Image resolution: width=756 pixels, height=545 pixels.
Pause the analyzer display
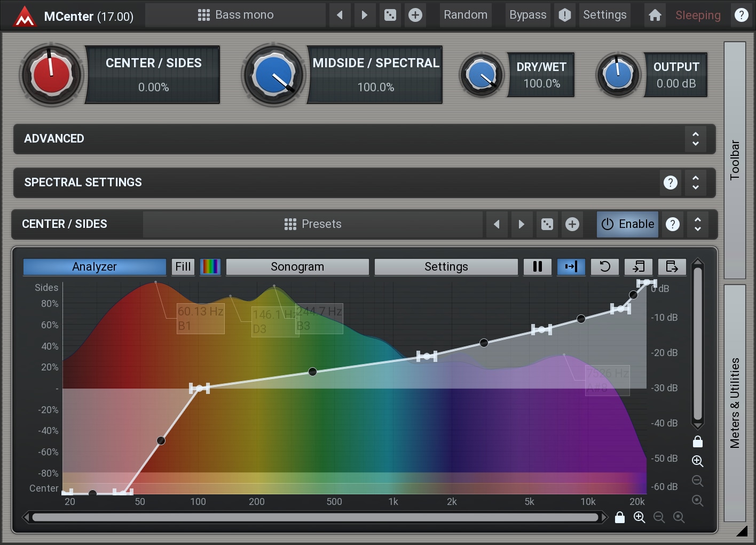(537, 266)
